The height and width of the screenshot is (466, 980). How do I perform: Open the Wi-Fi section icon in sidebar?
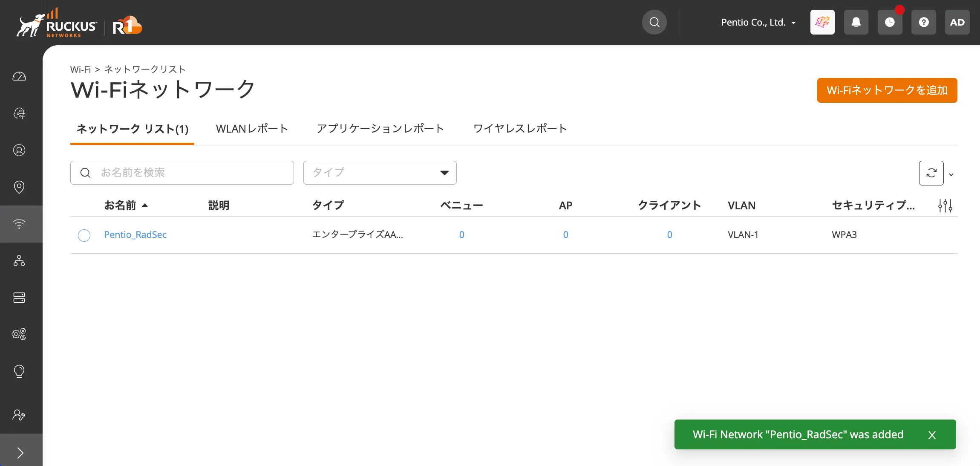(19, 224)
